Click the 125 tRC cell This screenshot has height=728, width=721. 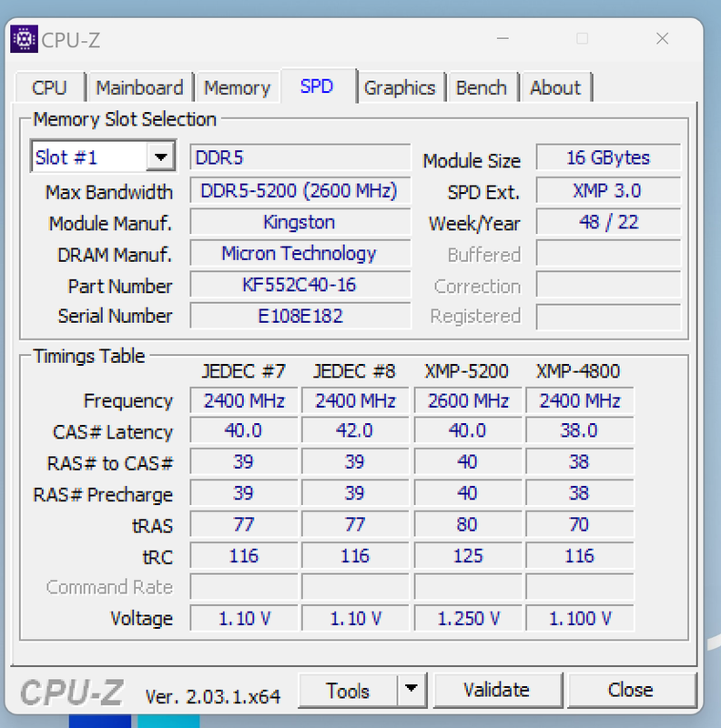point(468,556)
